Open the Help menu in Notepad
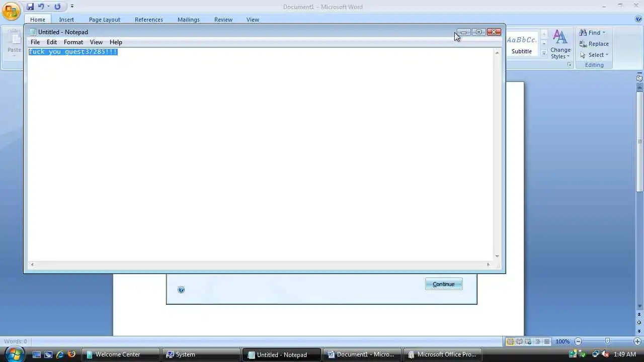This screenshot has width=644, height=362. [x=116, y=42]
